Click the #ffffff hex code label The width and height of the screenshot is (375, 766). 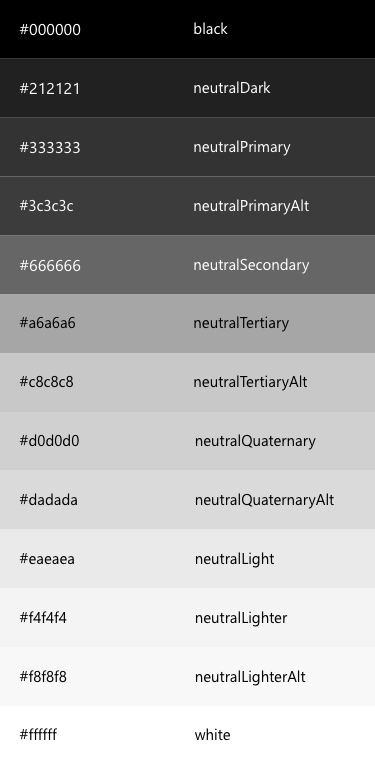tap(38, 735)
